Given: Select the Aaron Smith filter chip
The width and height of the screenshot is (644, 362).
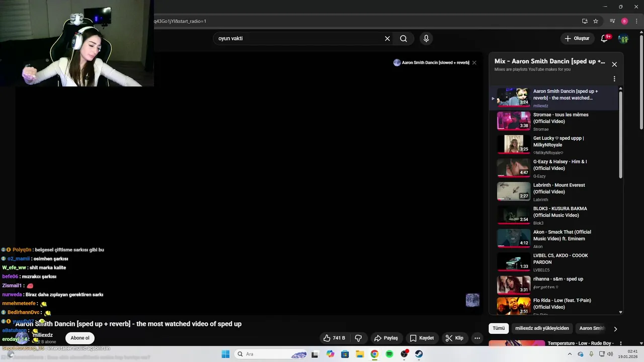Looking at the screenshot, I should tap(591, 328).
